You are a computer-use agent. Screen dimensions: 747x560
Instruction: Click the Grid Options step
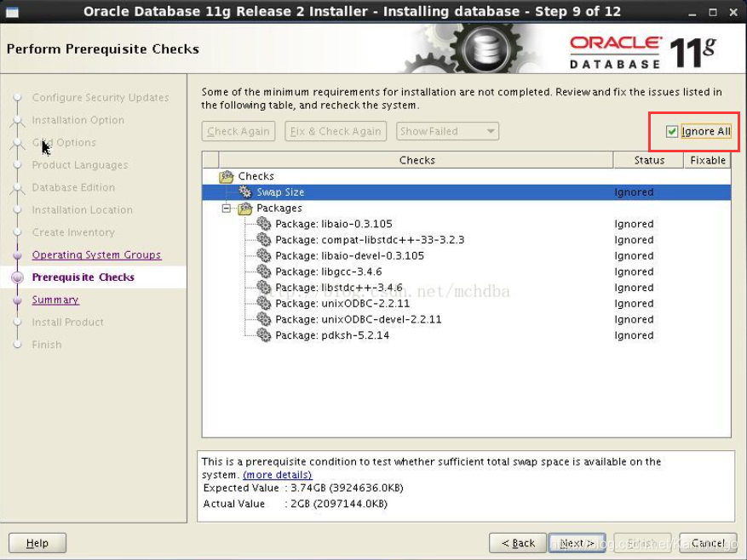point(64,142)
